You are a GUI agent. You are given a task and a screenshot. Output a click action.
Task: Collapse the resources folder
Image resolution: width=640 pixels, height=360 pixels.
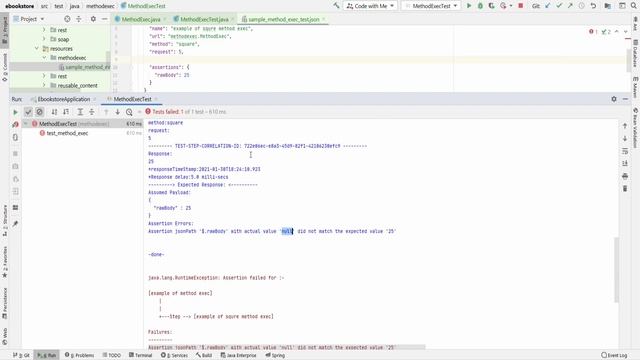[x=37, y=49]
